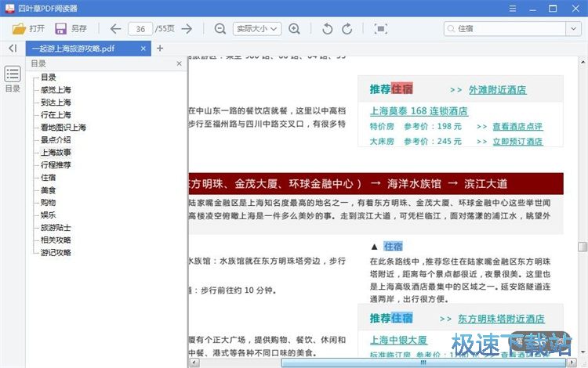Image resolution: width=588 pixels, height=368 pixels.
Task: Open the 立即预订酒店 link
Action: 518,142
